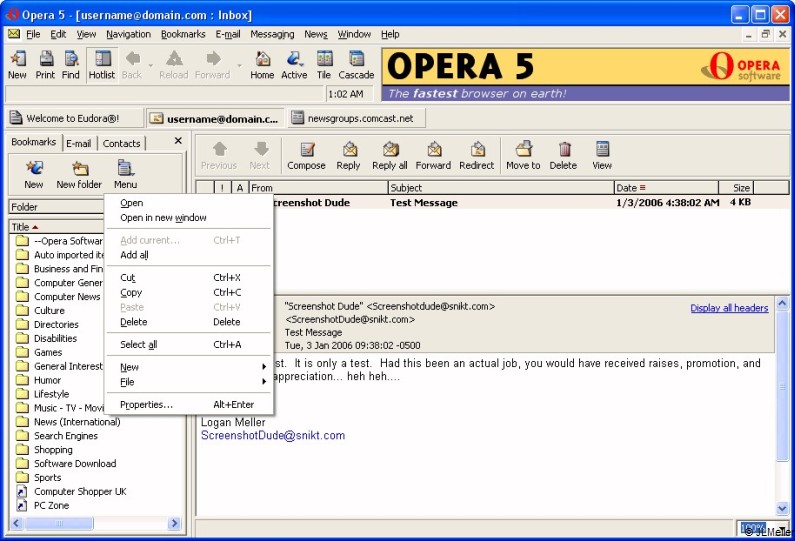795x541 pixels.
Task: Select Computer Shopper UK bookmark
Action: pos(71,491)
